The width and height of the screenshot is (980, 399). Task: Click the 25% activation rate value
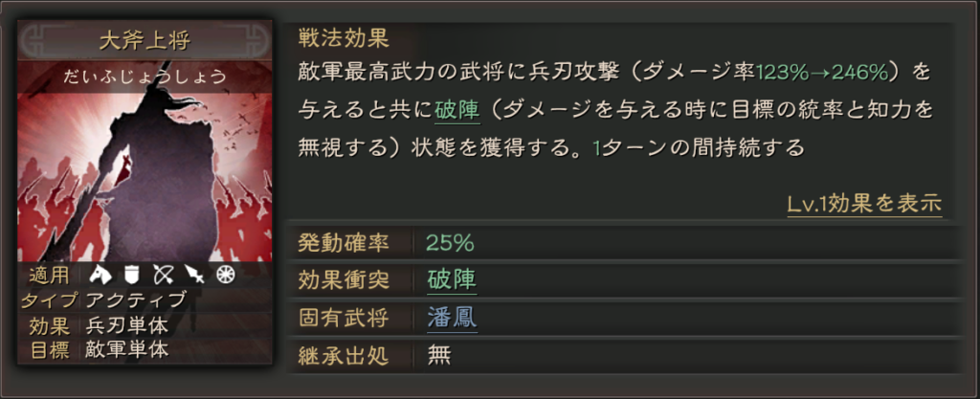click(450, 242)
